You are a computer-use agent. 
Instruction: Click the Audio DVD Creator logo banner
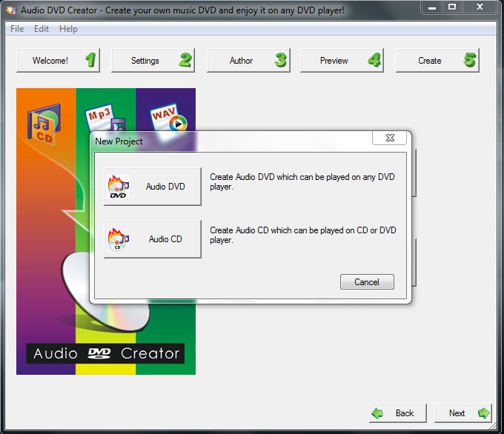[106, 353]
